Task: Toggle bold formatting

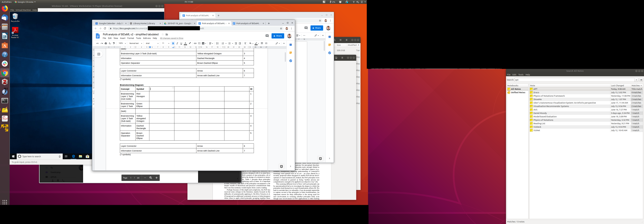Action: point(173,44)
